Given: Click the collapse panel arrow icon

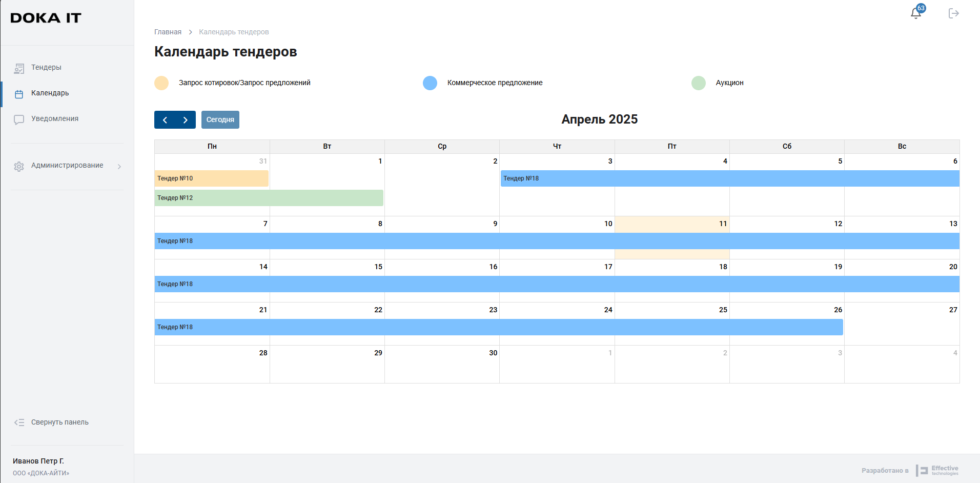Looking at the screenshot, I should tap(19, 422).
